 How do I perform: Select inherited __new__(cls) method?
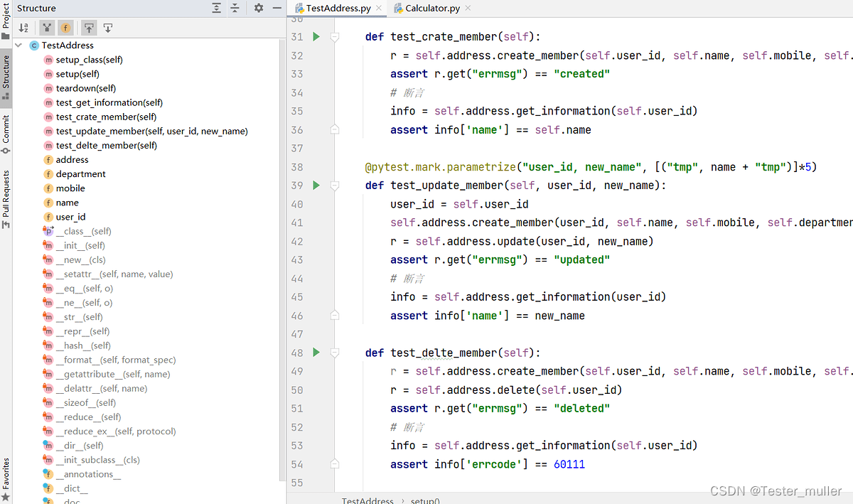coord(80,259)
